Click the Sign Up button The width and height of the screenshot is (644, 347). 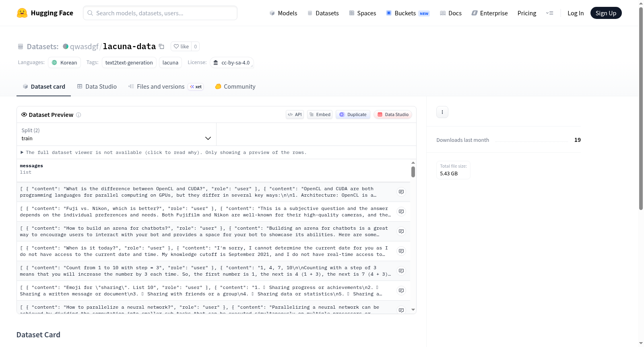(x=606, y=13)
